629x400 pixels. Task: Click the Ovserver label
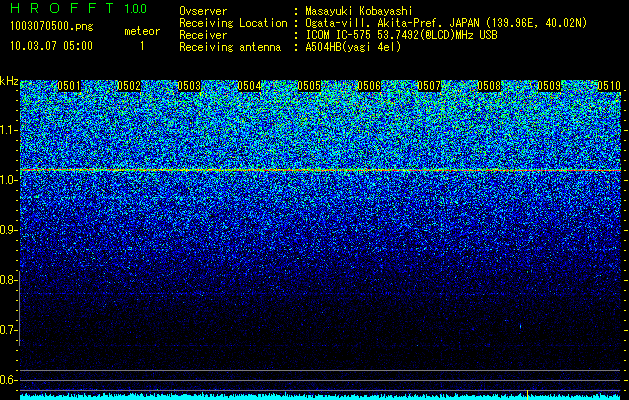[x=203, y=11]
